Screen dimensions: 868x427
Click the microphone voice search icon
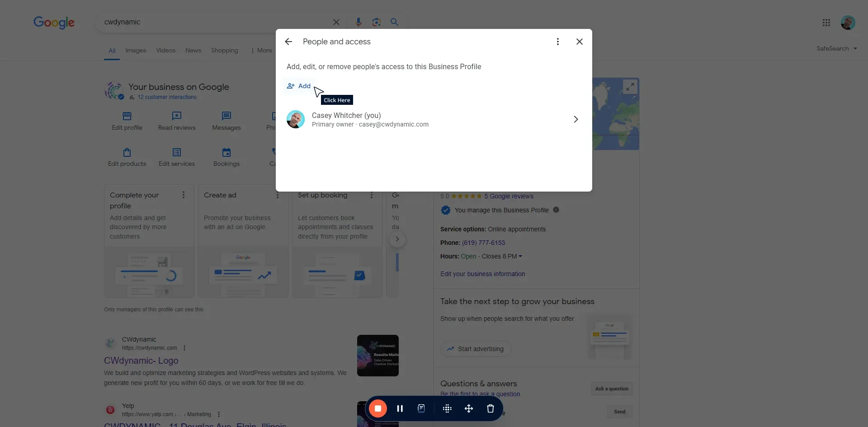tap(358, 22)
